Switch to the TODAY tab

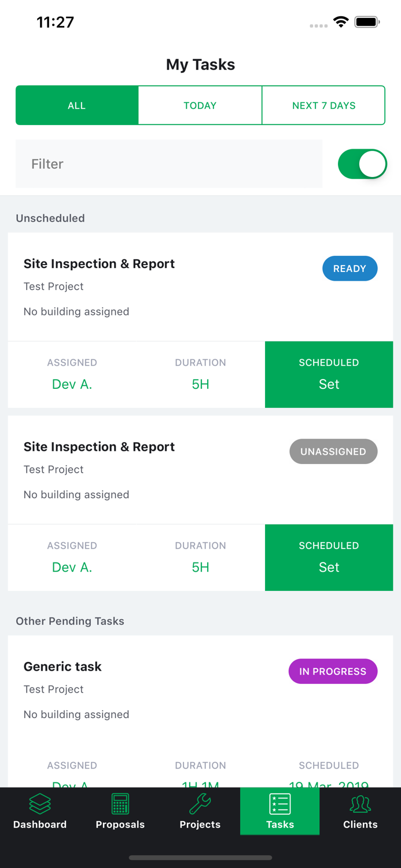pos(200,105)
